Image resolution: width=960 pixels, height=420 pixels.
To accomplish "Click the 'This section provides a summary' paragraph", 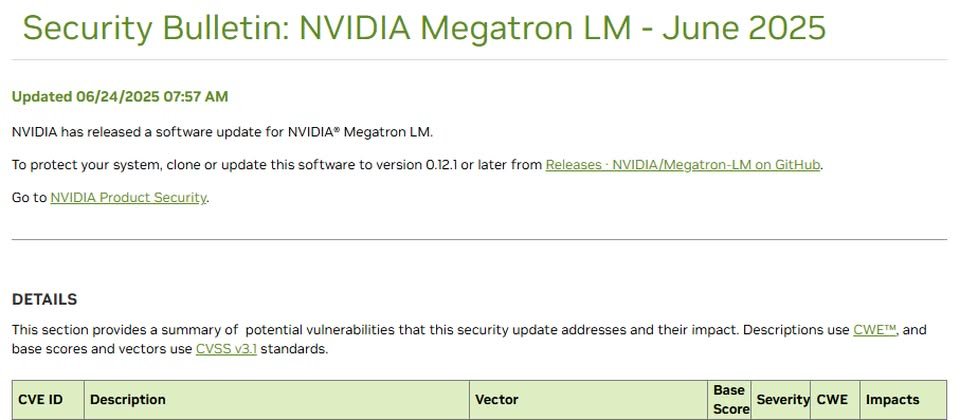I will click(x=469, y=340).
